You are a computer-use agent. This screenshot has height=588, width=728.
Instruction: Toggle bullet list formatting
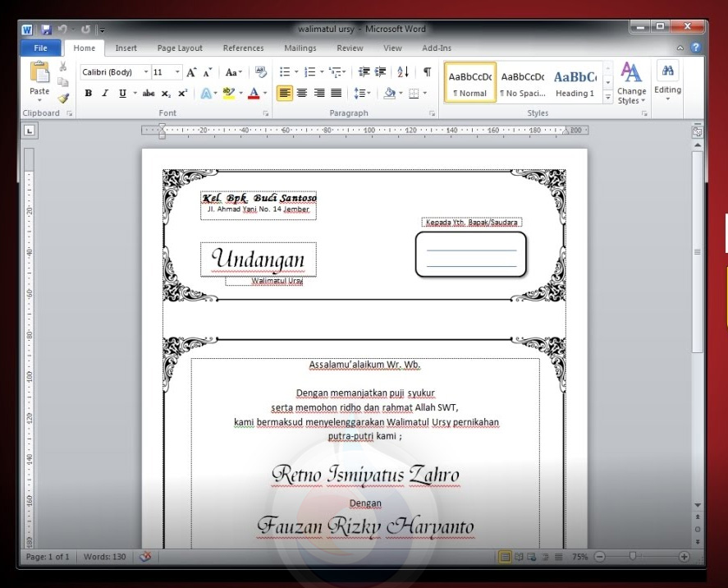pos(285,71)
